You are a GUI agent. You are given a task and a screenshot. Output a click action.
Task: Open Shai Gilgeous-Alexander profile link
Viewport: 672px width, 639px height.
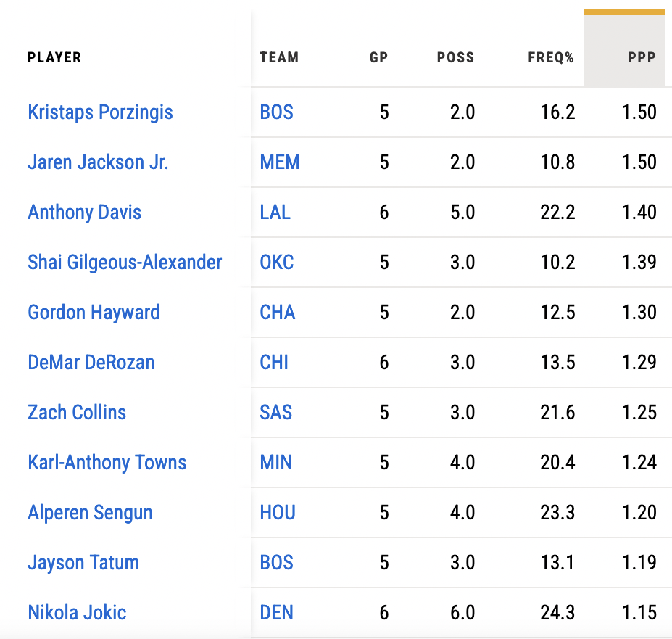pyautogui.click(x=125, y=263)
